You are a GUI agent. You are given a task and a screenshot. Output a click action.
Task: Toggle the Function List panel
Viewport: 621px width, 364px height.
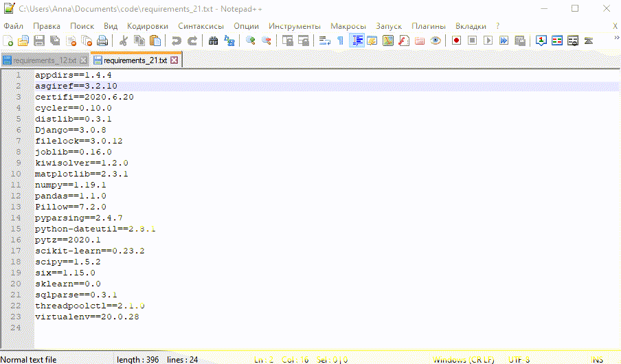[x=404, y=41]
